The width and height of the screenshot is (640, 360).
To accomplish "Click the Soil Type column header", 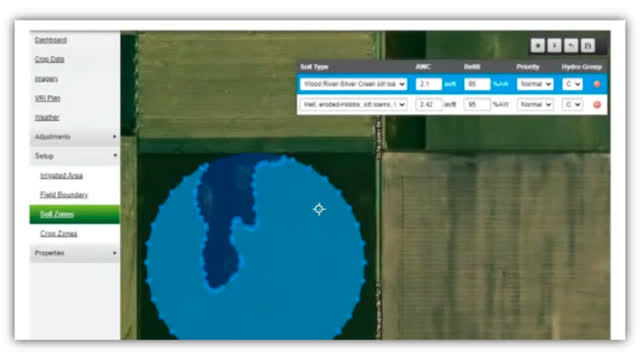I will click(x=314, y=67).
